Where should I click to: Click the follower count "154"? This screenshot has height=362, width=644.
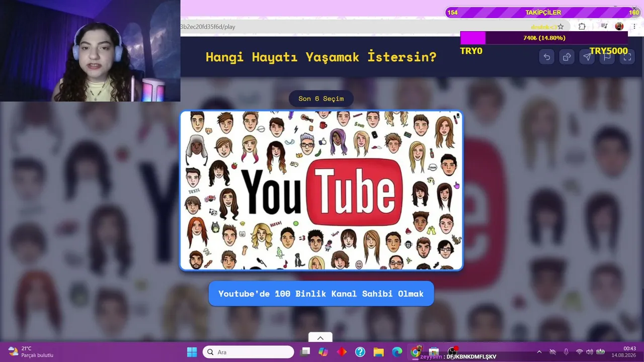[453, 13]
